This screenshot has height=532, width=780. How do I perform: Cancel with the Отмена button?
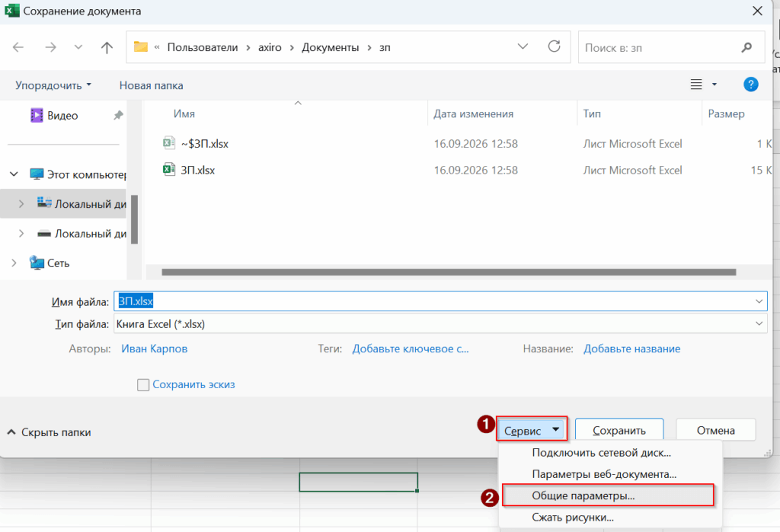pyautogui.click(x=715, y=430)
